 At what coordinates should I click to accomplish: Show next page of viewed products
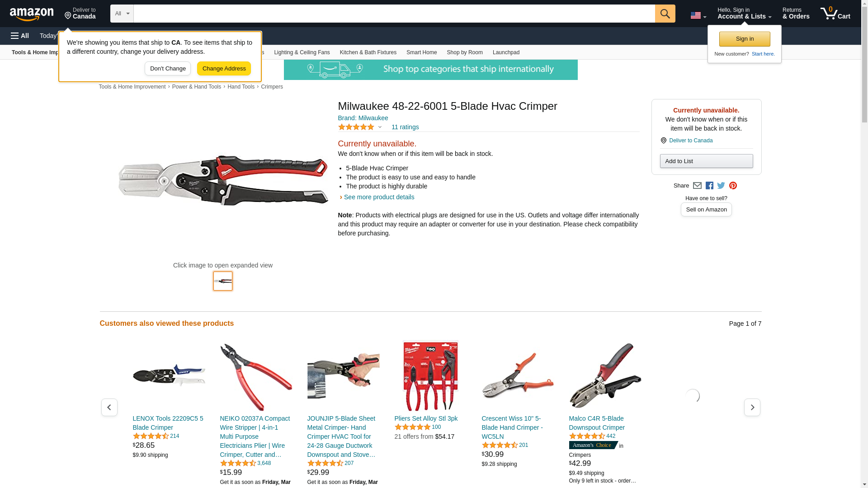pyautogui.click(x=752, y=408)
